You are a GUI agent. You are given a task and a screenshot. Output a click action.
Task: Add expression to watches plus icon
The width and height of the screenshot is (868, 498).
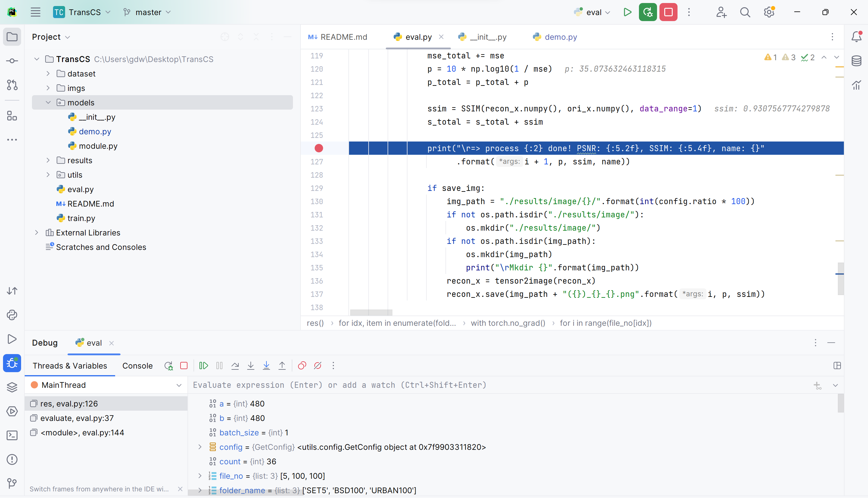[x=817, y=385]
